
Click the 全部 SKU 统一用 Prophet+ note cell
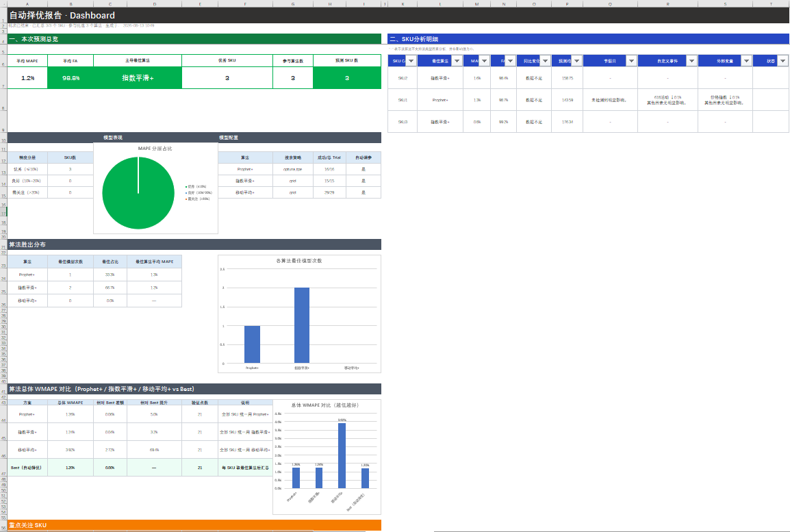(x=245, y=414)
